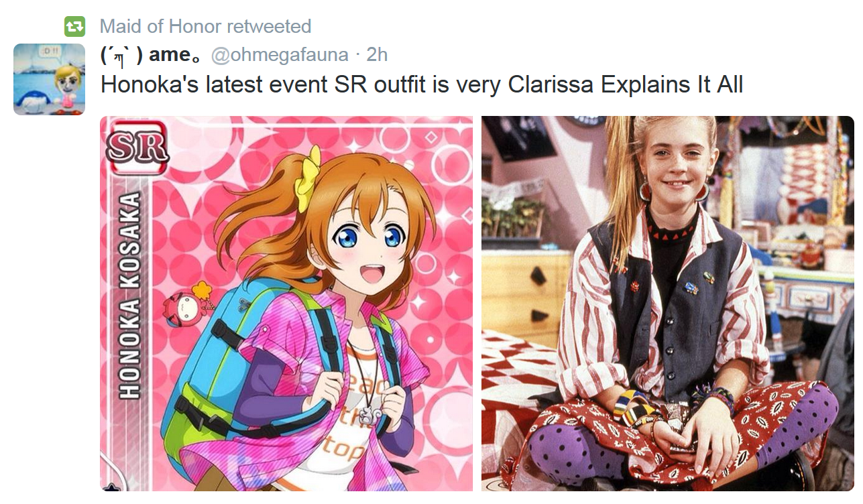Click the word 'retweeted' in the header
863x504 pixels.
pyautogui.click(x=269, y=26)
